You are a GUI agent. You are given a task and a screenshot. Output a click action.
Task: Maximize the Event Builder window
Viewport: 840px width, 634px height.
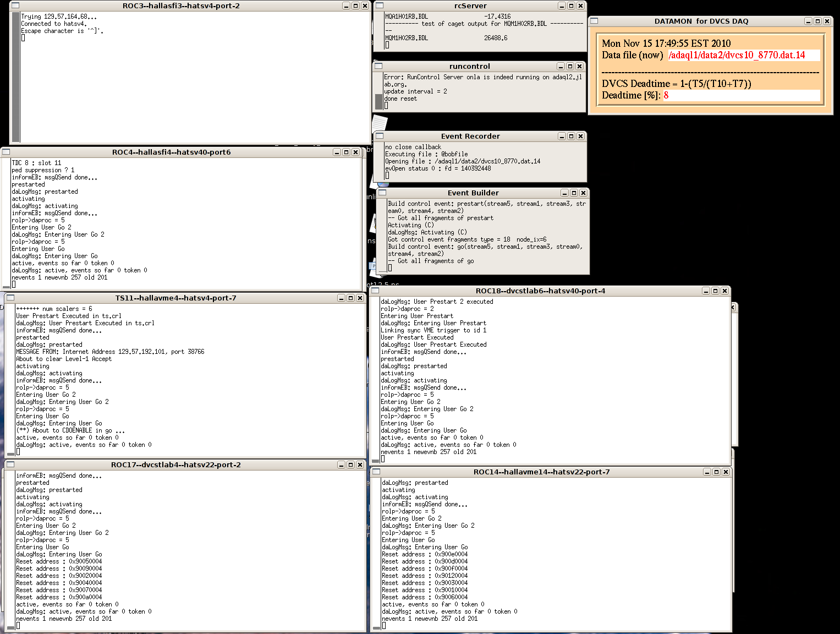(x=574, y=193)
